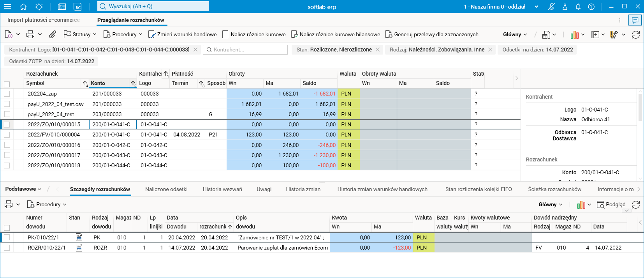Click the panel dock icon in the top toolbar

pos(595,35)
